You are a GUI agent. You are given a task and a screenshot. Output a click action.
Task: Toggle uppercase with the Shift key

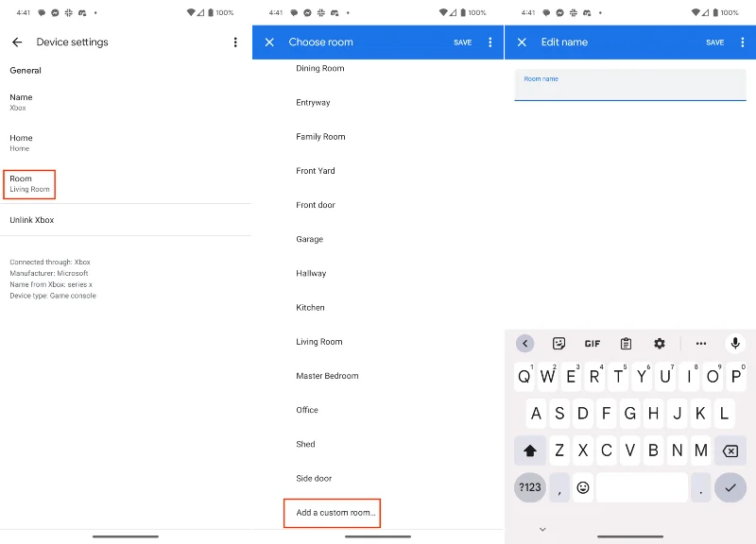[x=530, y=450]
